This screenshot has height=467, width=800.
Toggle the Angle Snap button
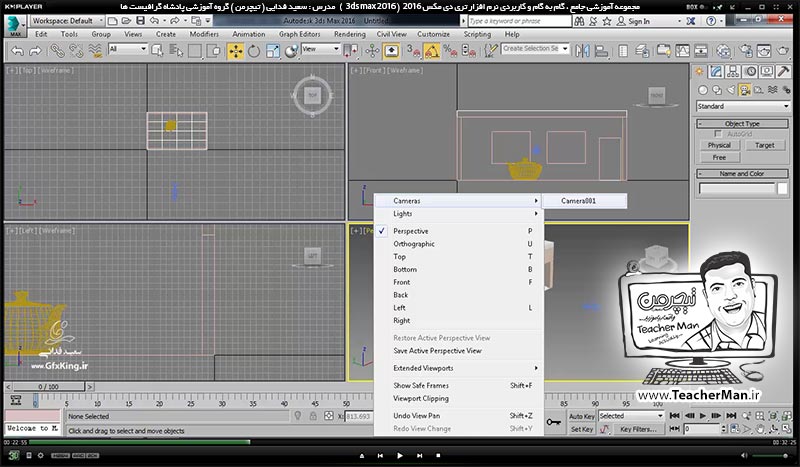tap(432, 51)
